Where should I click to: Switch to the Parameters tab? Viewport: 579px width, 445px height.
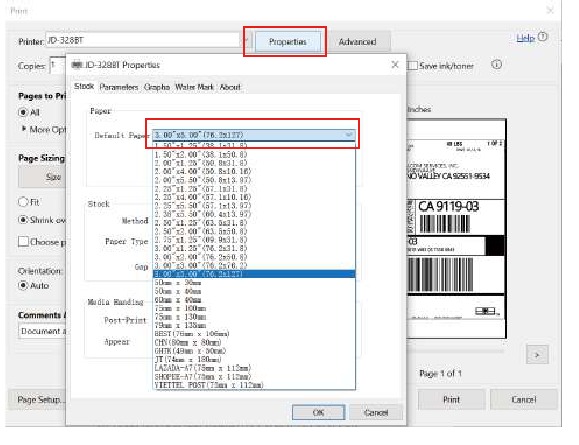[119, 87]
